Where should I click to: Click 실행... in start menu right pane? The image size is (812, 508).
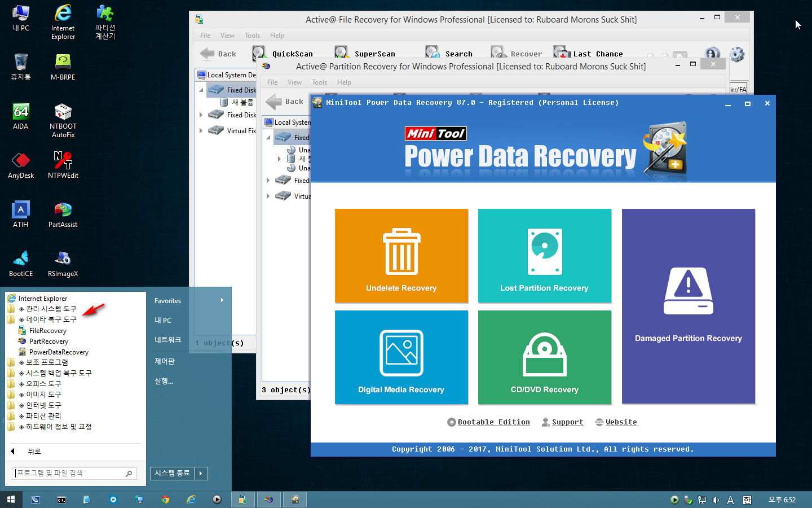[x=164, y=381]
